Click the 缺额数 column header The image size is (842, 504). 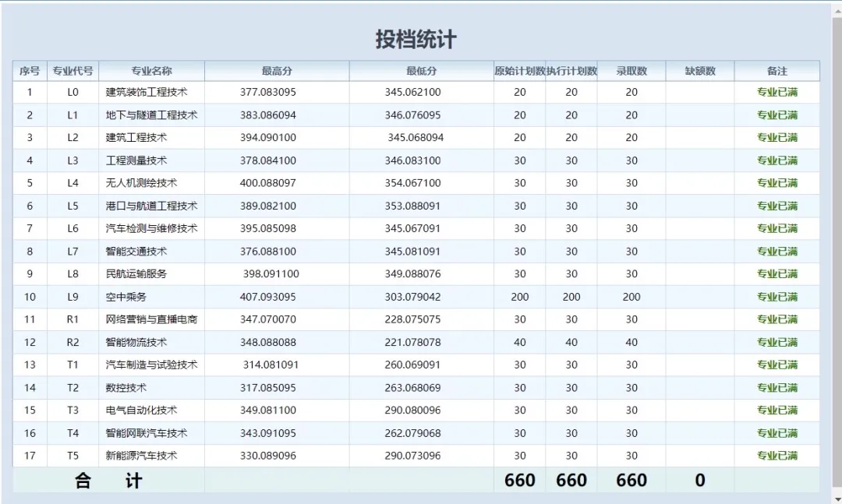pyautogui.click(x=699, y=71)
